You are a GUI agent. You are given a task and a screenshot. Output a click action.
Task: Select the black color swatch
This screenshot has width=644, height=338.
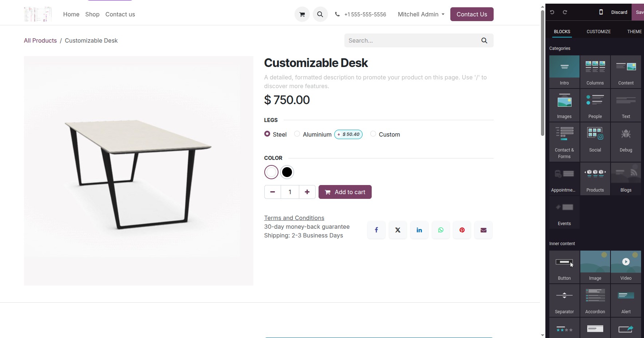point(287,172)
